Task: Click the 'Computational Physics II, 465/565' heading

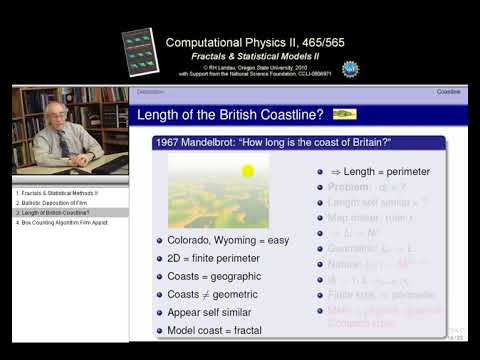Action: point(255,42)
